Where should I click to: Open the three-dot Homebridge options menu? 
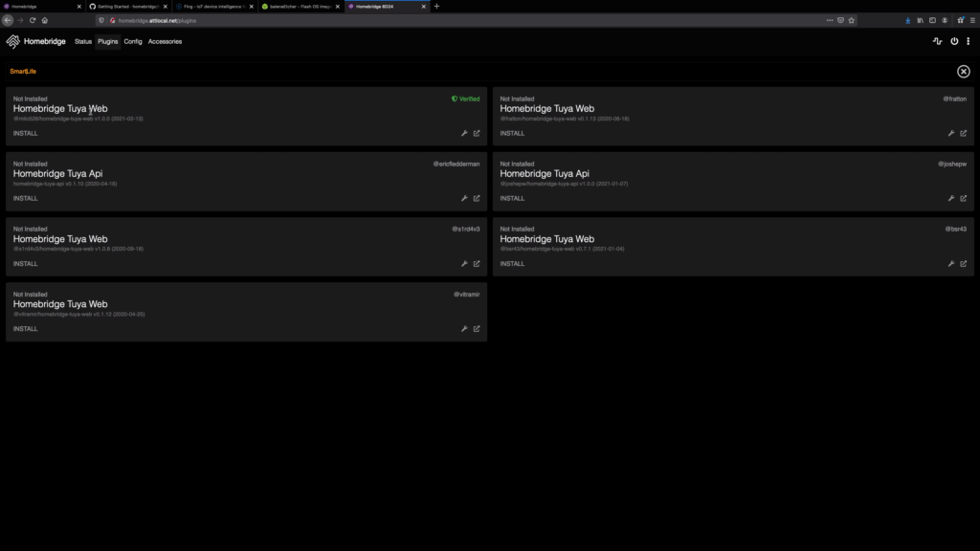(969, 41)
